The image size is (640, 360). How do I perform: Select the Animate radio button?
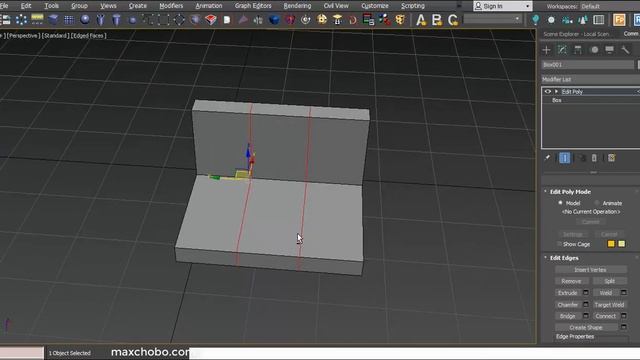[597, 203]
